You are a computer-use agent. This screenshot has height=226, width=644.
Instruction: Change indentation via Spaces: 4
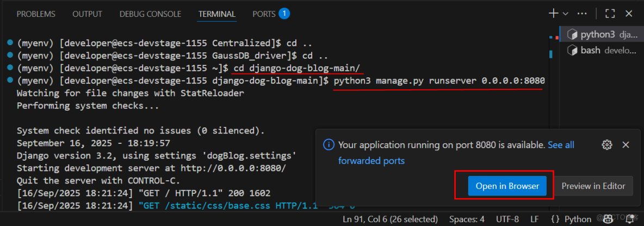point(466,219)
